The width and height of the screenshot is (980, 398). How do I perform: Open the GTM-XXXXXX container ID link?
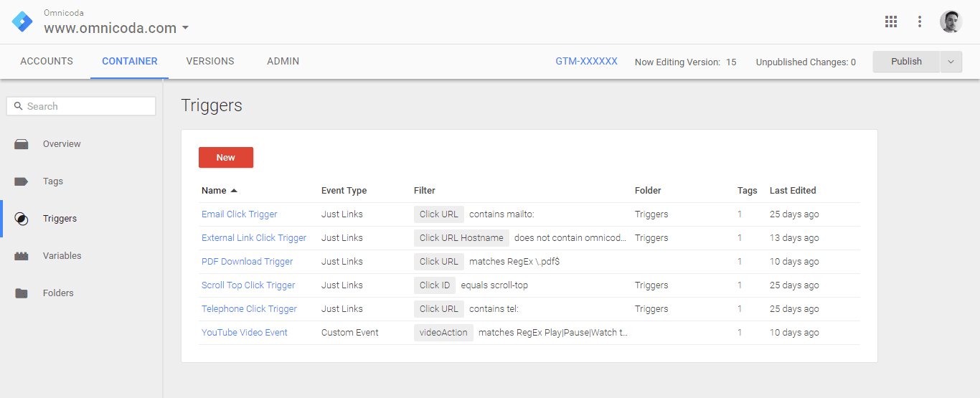586,62
